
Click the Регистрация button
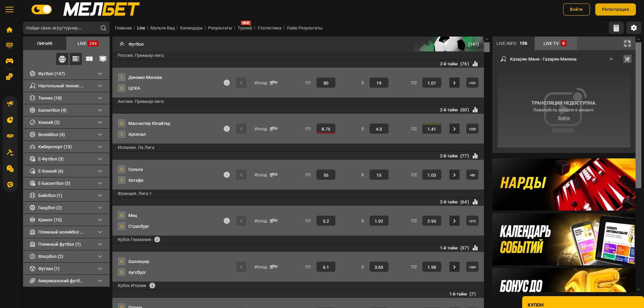tap(615, 9)
